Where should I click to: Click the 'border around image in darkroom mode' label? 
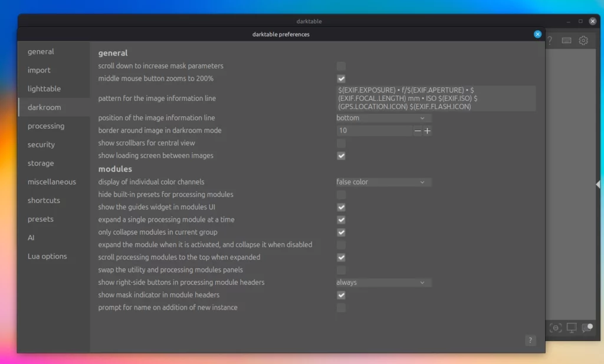tap(159, 130)
